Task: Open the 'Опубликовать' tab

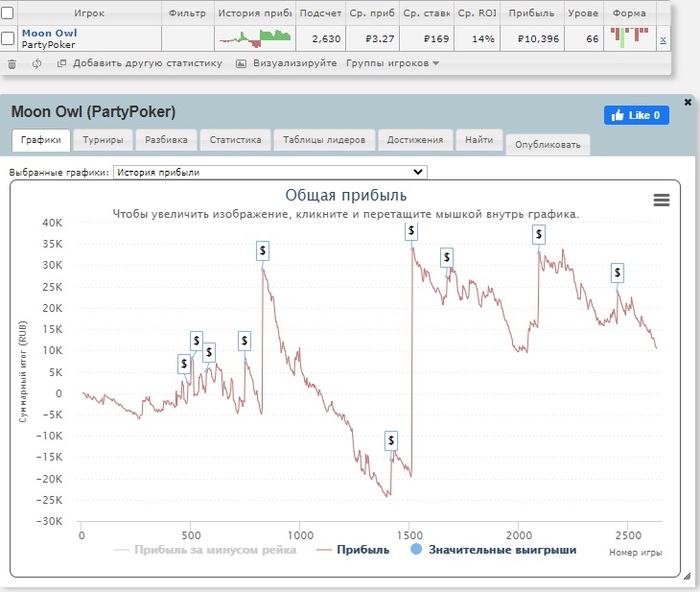Action: (548, 145)
